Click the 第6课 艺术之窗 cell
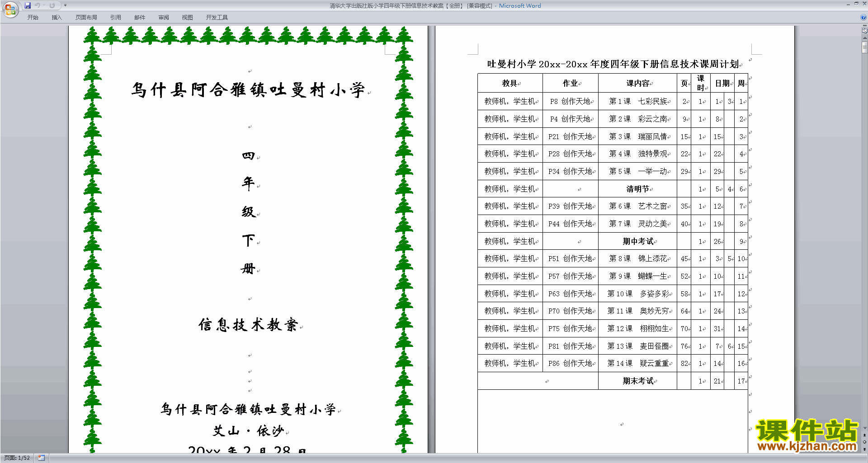This screenshot has height=463, width=868. (x=637, y=206)
